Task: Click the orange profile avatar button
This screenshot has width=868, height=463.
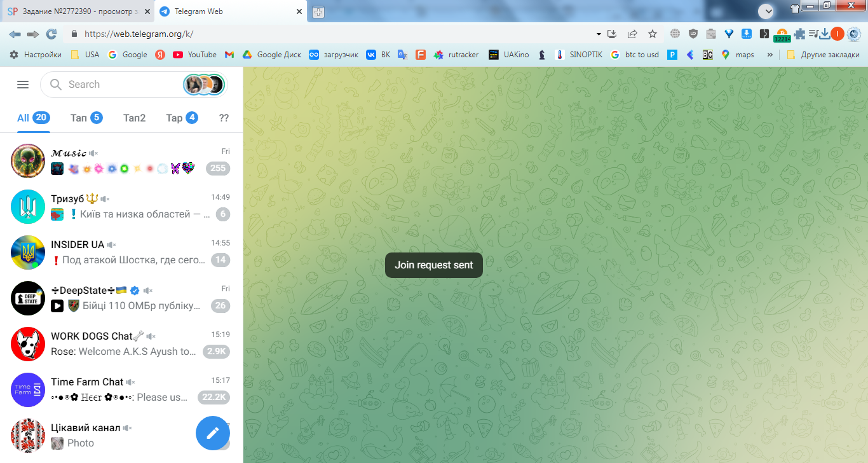Action: click(x=837, y=34)
